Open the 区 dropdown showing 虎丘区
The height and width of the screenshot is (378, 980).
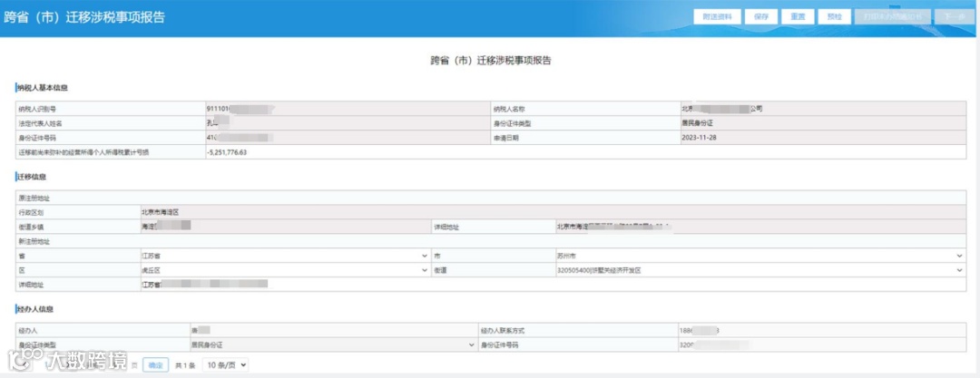[285, 270]
